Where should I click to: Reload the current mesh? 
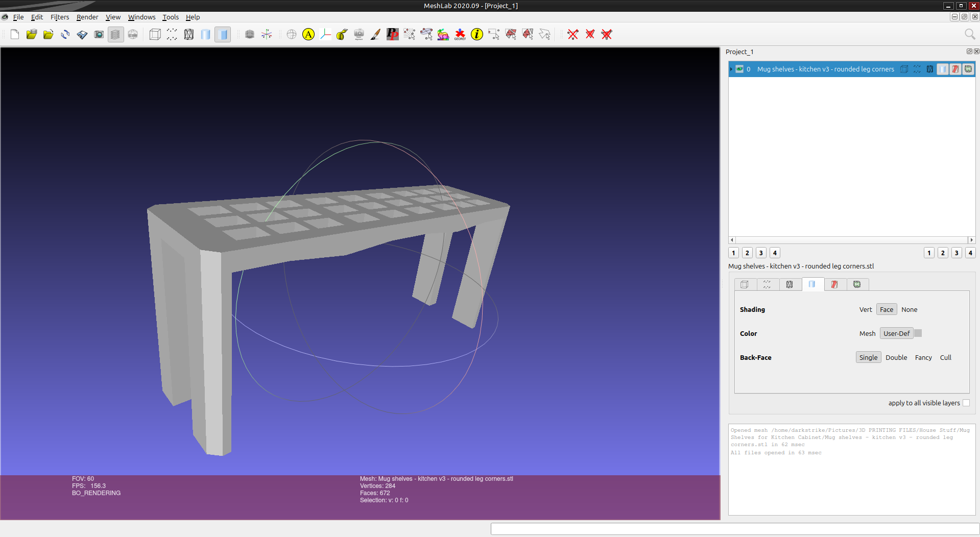click(x=65, y=34)
